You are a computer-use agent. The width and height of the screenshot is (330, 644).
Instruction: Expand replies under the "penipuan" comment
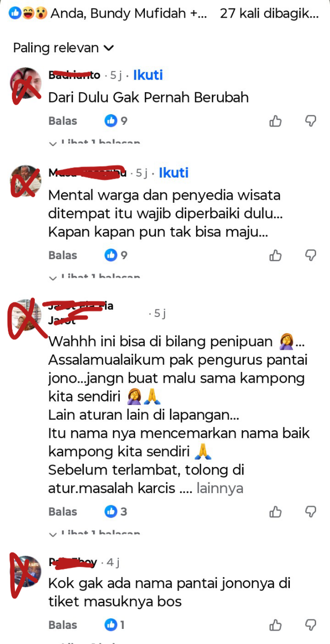point(94,532)
